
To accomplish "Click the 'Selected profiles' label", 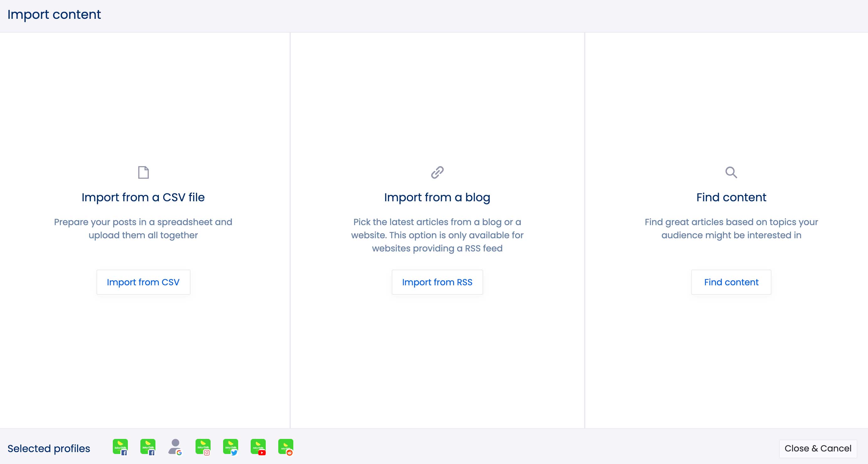I will pos(49,449).
